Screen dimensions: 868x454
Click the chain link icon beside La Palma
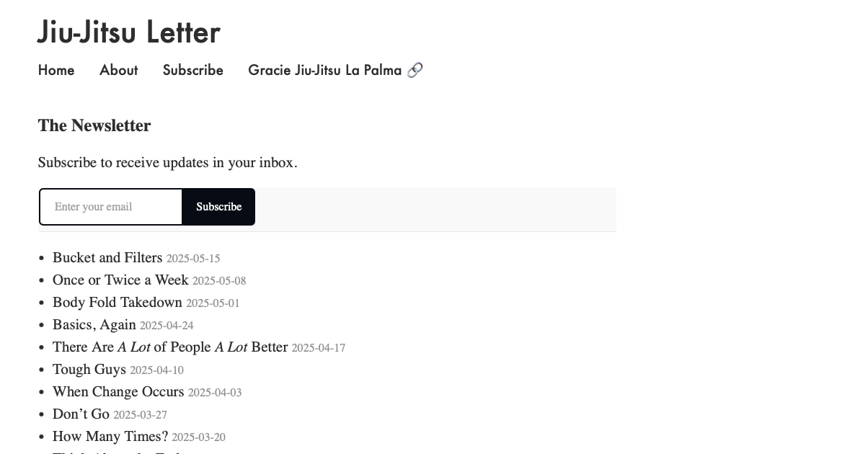tap(415, 70)
